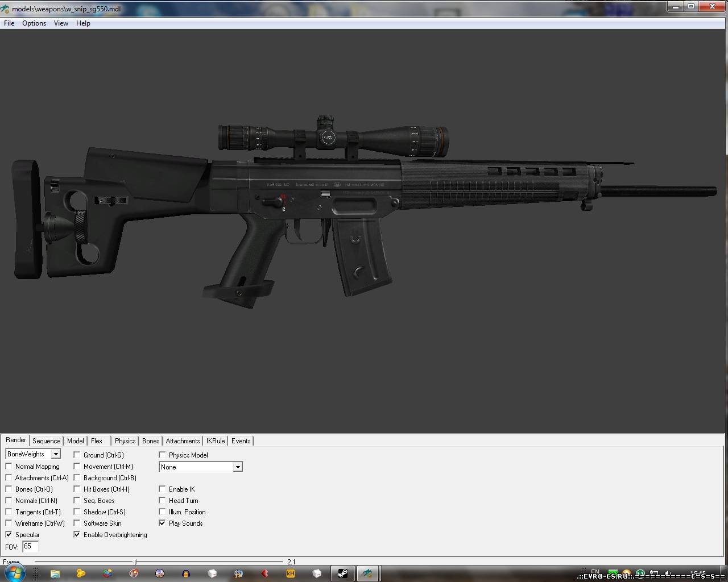This screenshot has height=582, width=728.
Task: Switch to the IKRule tab
Action: [216, 441]
